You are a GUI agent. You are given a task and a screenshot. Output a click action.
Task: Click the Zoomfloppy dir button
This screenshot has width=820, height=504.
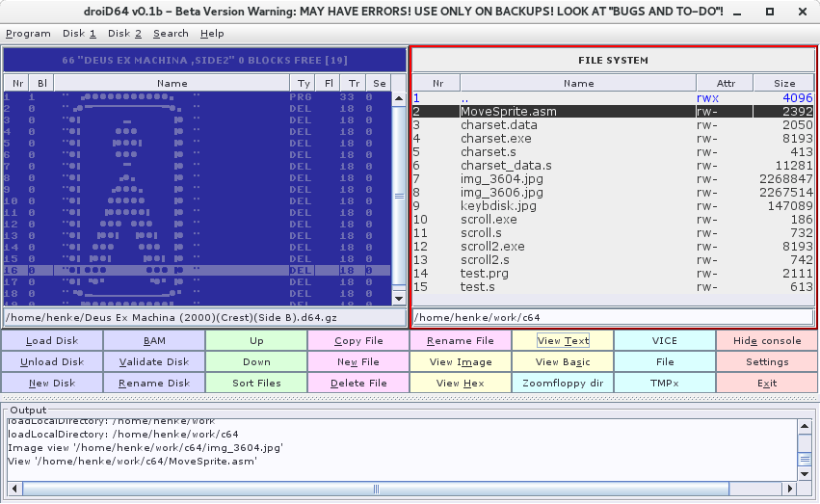click(562, 384)
